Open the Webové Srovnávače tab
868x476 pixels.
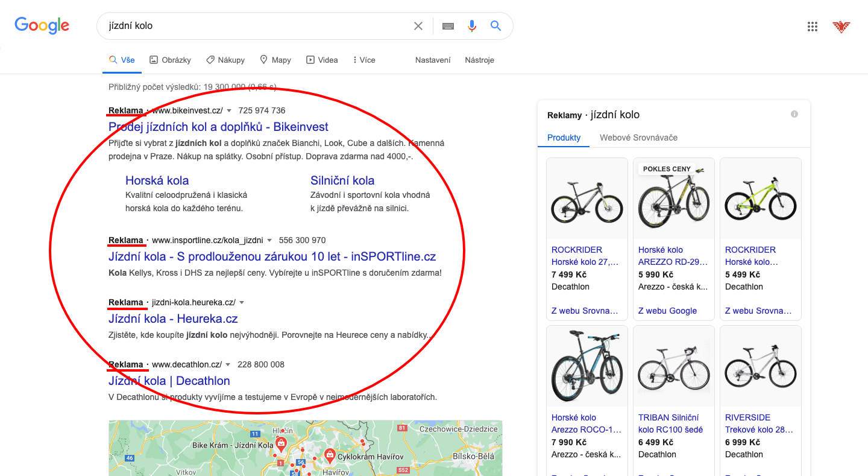pos(638,138)
